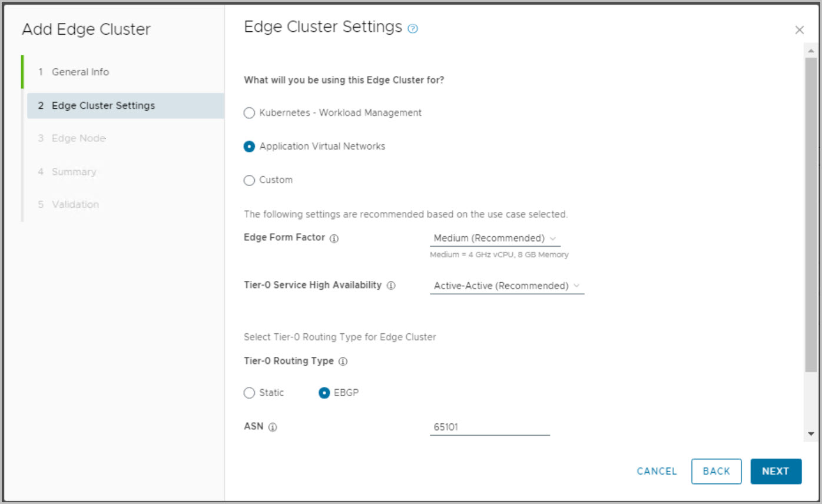Viewport: 822px width, 504px height.
Task: Close the Add Edge Cluster dialog
Action: [x=799, y=30]
